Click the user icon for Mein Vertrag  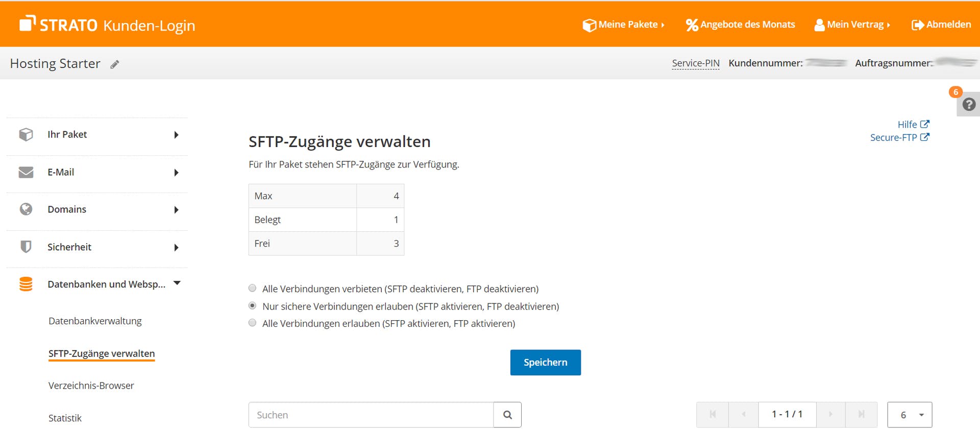tap(819, 25)
